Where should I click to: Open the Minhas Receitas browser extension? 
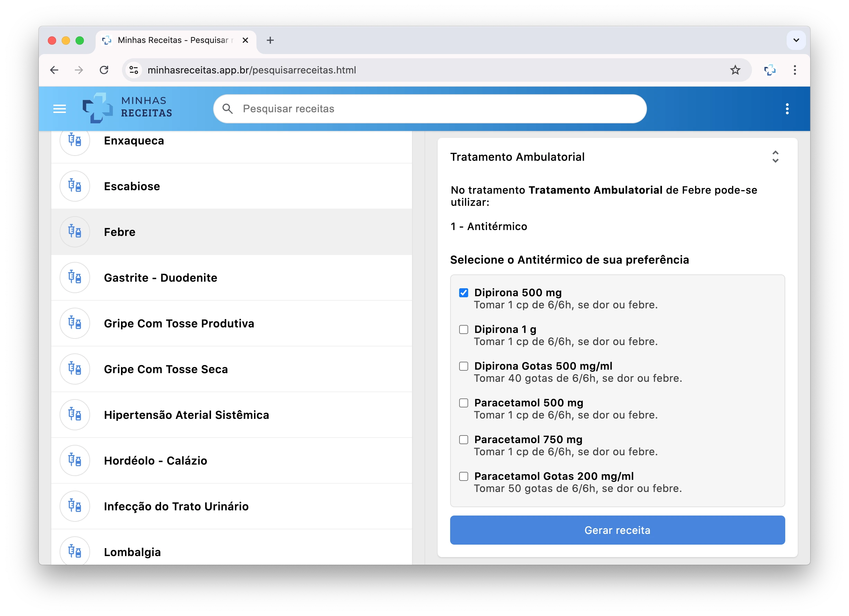(x=770, y=70)
